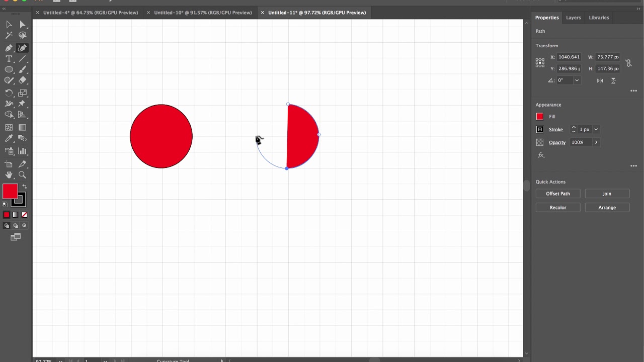
Task: Choose the Line Segment tool
Action: click(x=23, y=59)
